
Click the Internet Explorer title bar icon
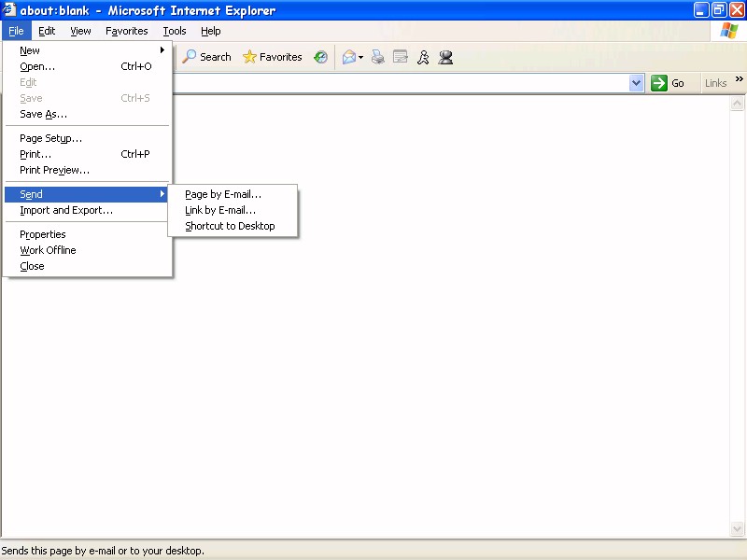point(9,9)
